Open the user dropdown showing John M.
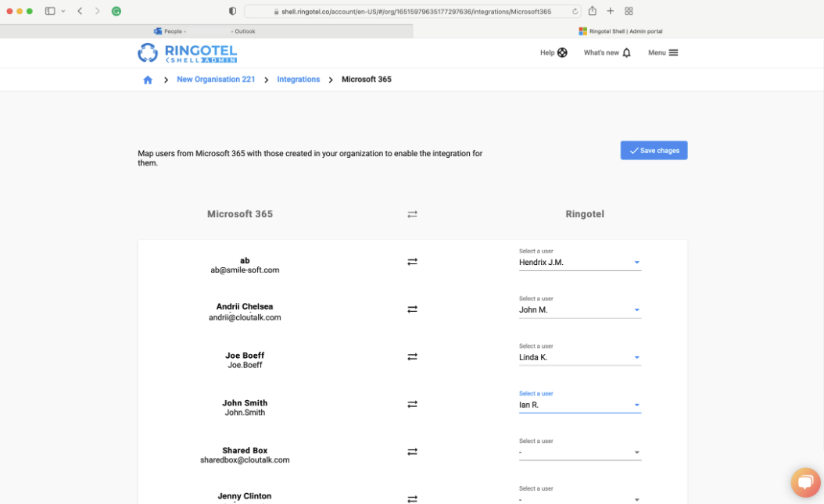This screenshot has width=824, height=504. [579, 309]
